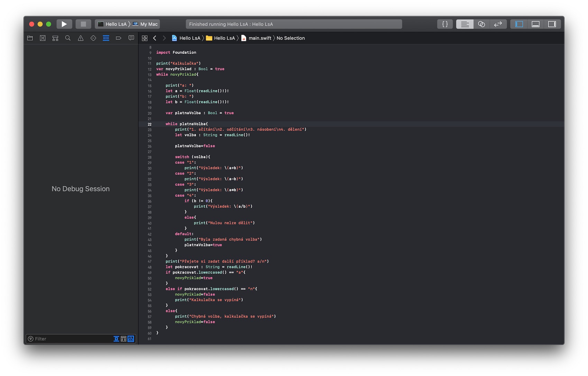Toggle the right Inspectors panel

point(552,24)
